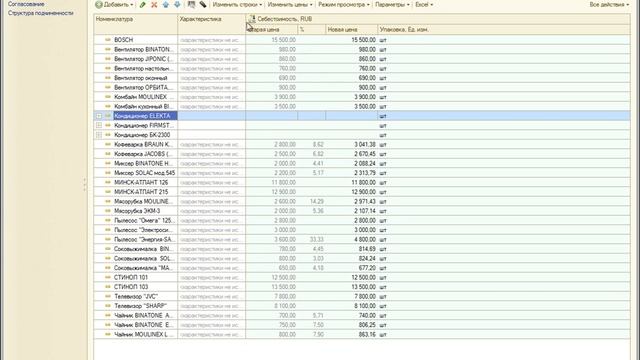This screenshot has height=360, width=640.
Task: Click row icon of Телевизор "JVC"
Action: pyautogui.click(x=108, y=296)
